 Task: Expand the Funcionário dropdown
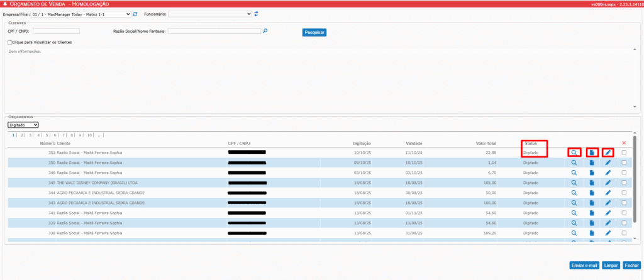click(x=209, y=13)
